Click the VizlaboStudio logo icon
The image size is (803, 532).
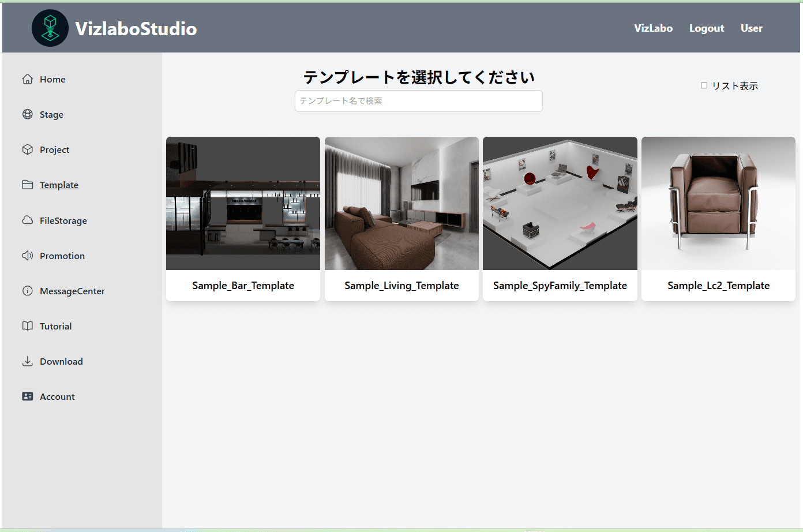click(50, 28)
